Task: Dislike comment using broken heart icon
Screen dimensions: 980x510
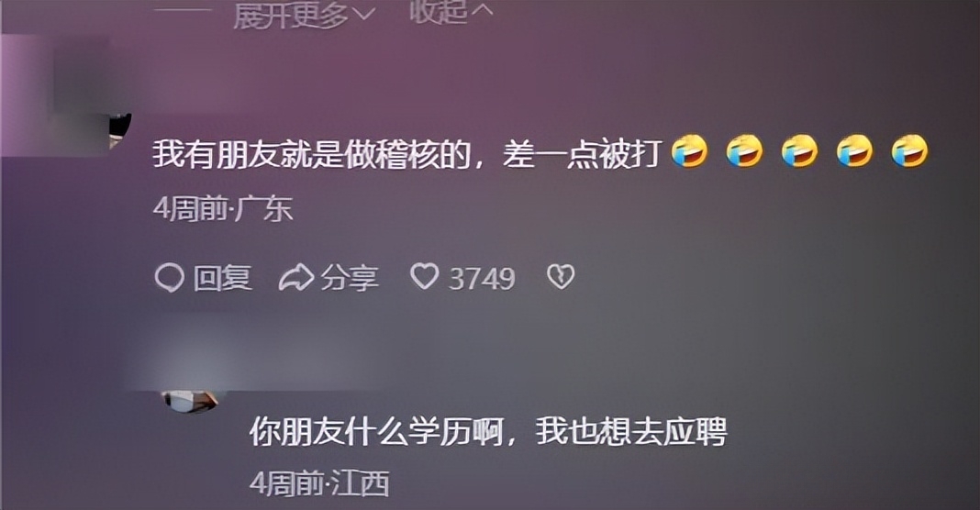Action: tap(561, 276)
